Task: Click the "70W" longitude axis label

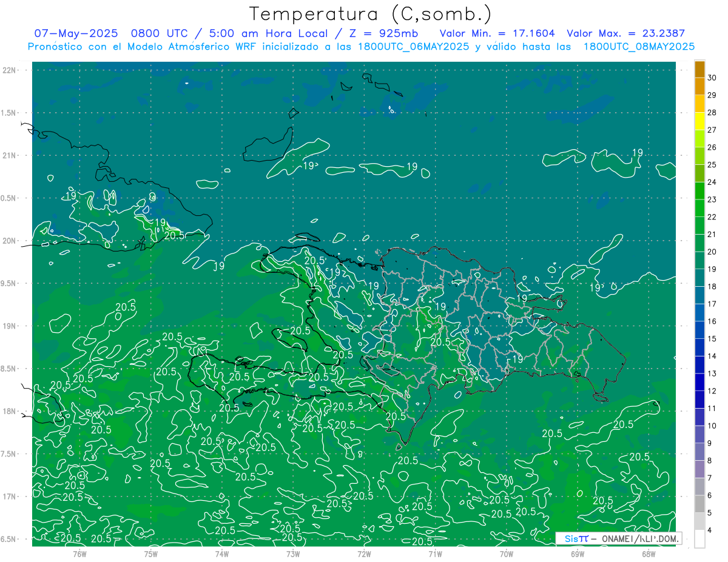Action: click(x=506, y=554)
